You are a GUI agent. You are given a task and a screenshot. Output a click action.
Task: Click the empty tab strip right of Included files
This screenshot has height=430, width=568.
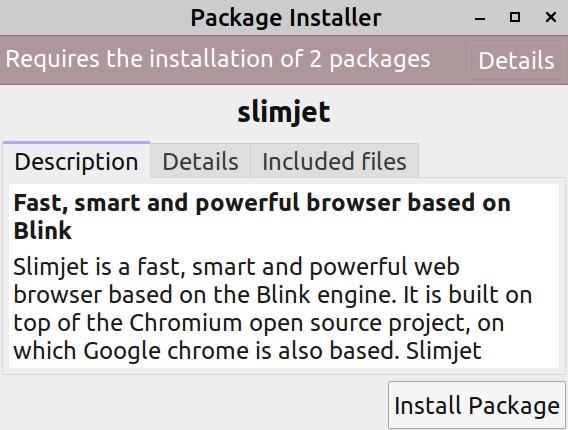click(492, 161)
